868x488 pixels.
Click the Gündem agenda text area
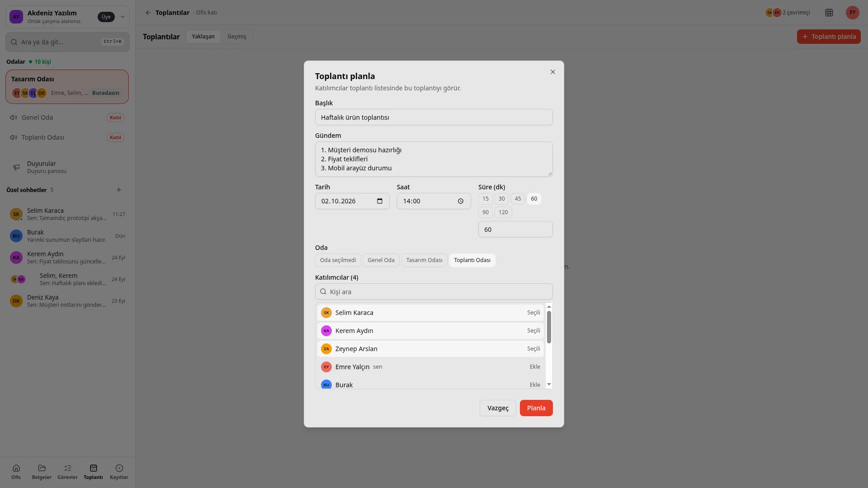pyautogui.click(x=434, y=159)
